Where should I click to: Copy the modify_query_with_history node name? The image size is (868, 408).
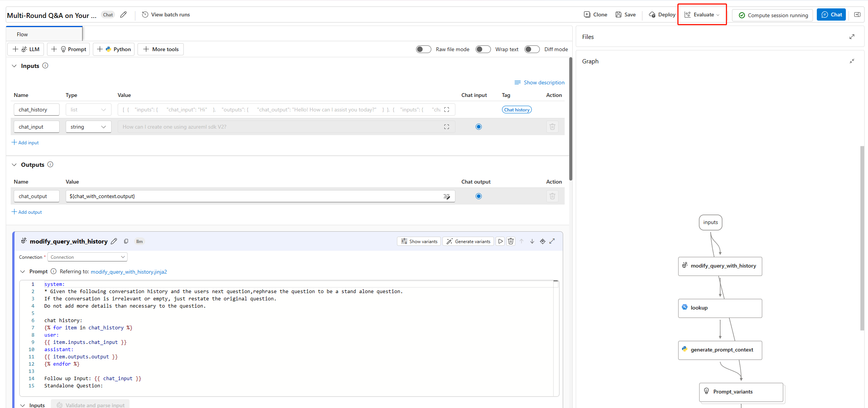126,241
